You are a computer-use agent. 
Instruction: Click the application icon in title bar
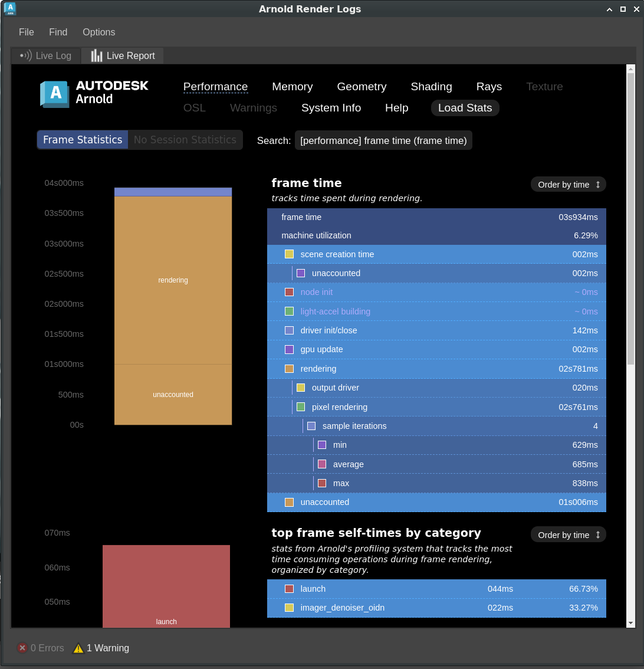tap(10, 9)
